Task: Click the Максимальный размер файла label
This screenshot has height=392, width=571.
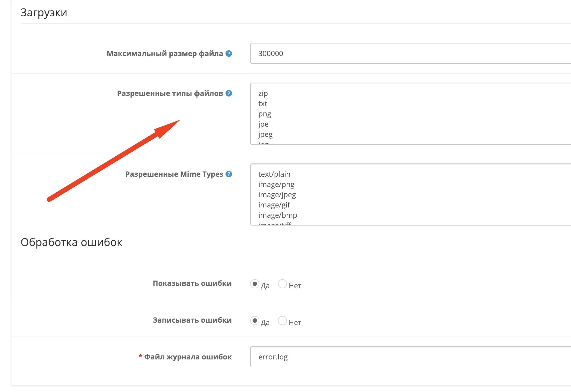Action: point(165,53)
